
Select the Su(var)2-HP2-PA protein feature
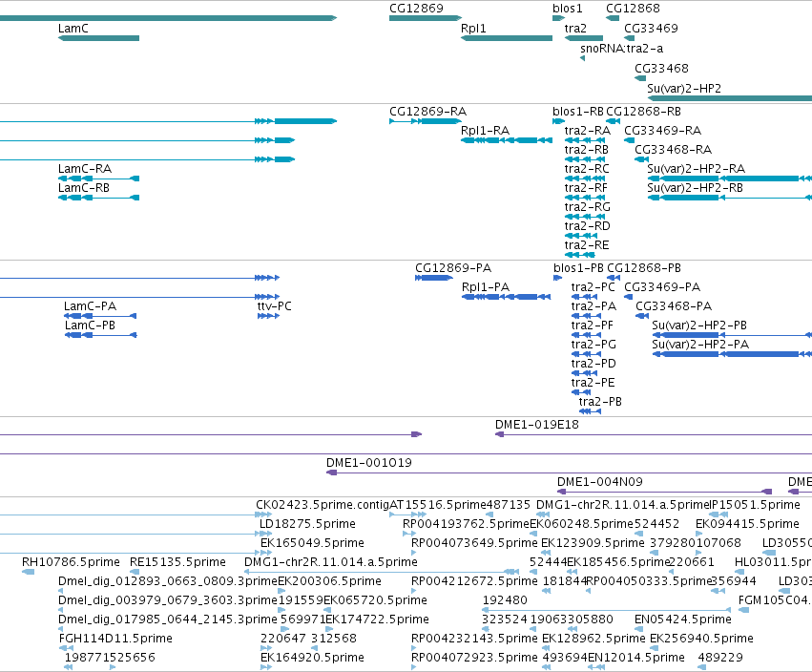click(732, 354)
